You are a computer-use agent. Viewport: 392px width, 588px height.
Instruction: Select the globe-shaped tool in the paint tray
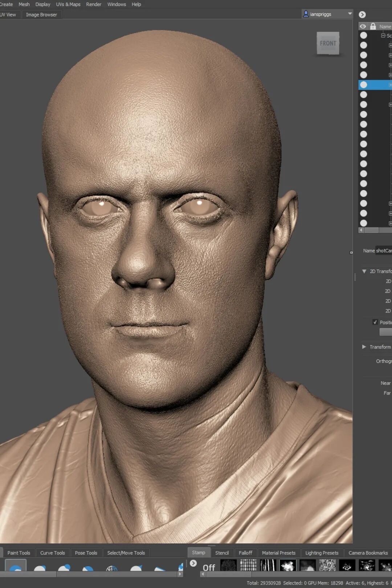pos(112,568)
